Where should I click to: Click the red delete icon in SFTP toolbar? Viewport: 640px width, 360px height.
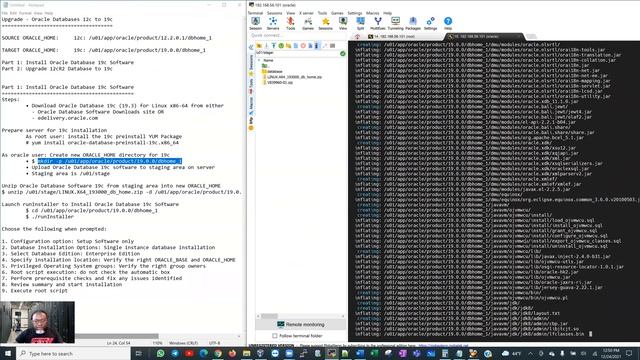click(x=303, y=46)
